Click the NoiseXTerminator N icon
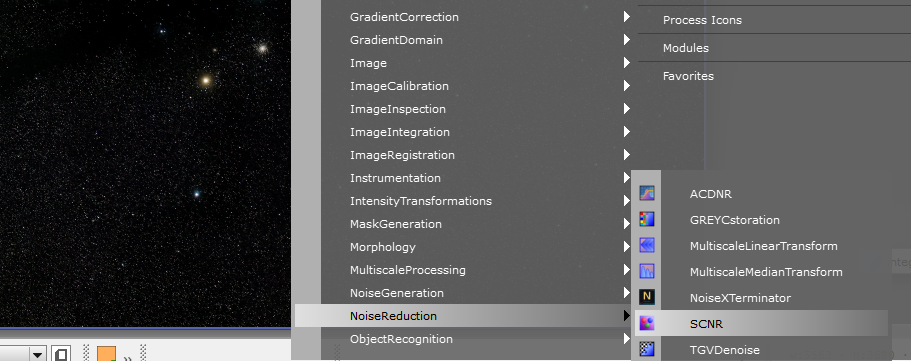 pos(646,297)
